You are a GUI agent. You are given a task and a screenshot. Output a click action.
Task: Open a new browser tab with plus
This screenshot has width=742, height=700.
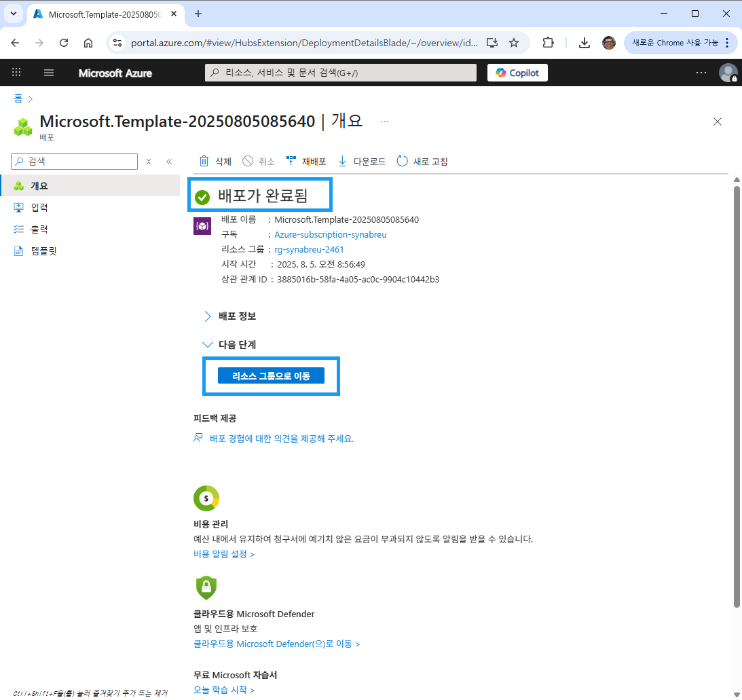(x=198, y=14)
